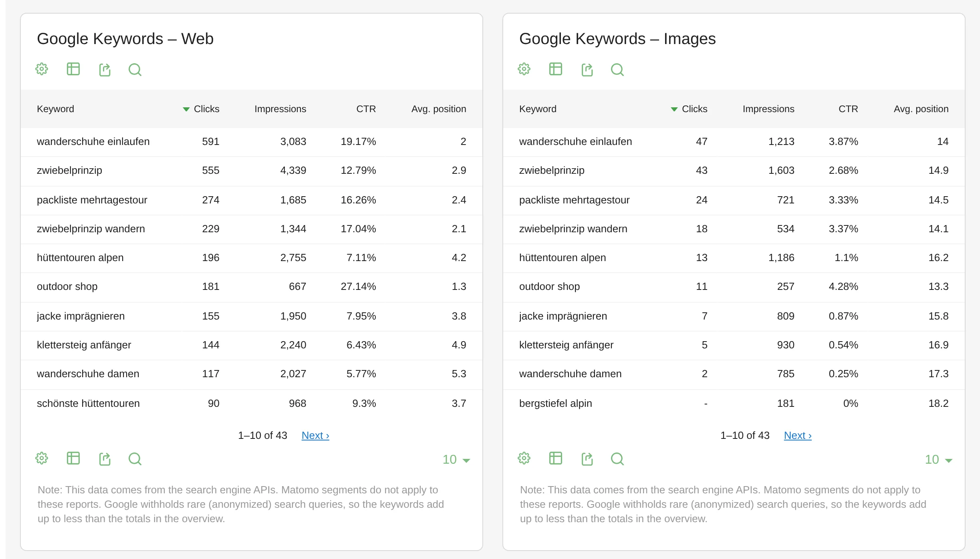
Task: Select 'bergstiefel alpin' keyword row
Action: [734, 404]
